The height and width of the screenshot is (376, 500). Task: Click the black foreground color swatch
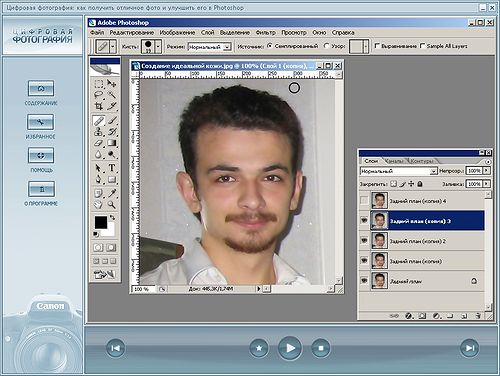coord(101,222)
